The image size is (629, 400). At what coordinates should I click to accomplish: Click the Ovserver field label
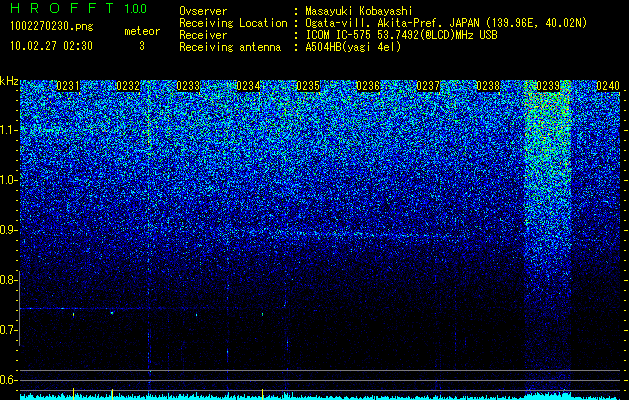[x=203, y=11]
